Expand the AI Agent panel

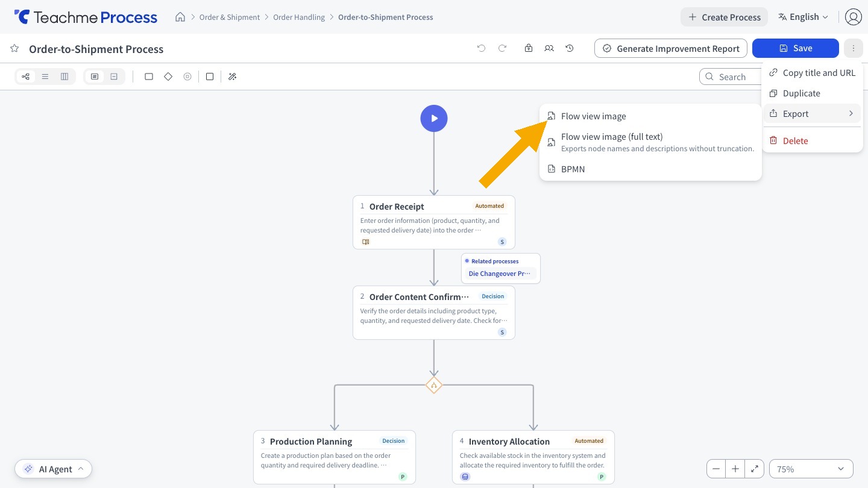pyautogui.click(x=54, y=469)
